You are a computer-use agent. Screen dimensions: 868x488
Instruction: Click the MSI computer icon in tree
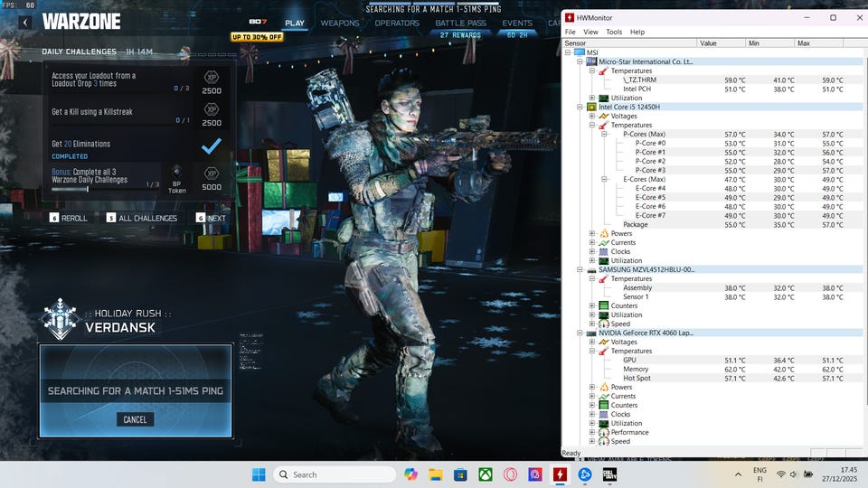(579, 52)
